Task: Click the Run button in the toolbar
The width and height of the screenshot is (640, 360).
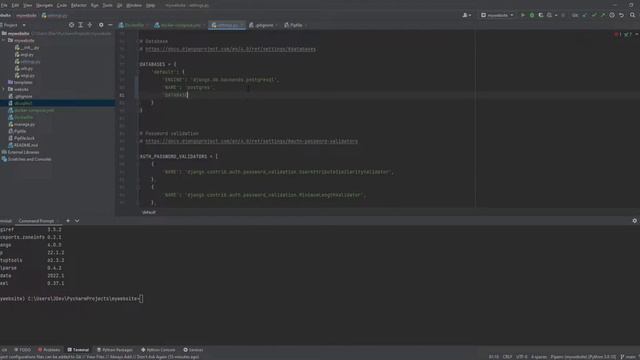Action: point(522,15)
